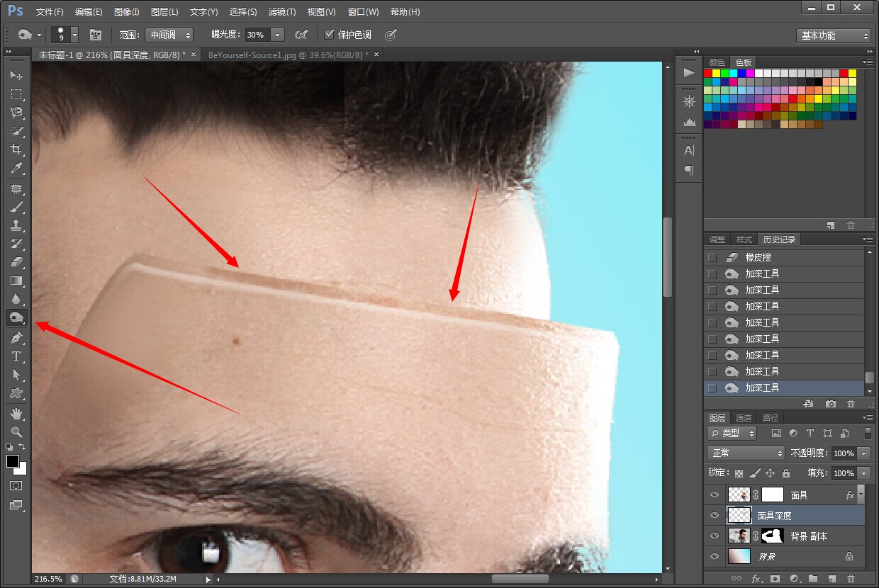This screenshot has height=588, width=879.
Task: Switch to the BeYourself-Source1.jpg document tab
Action: (288, 55)
